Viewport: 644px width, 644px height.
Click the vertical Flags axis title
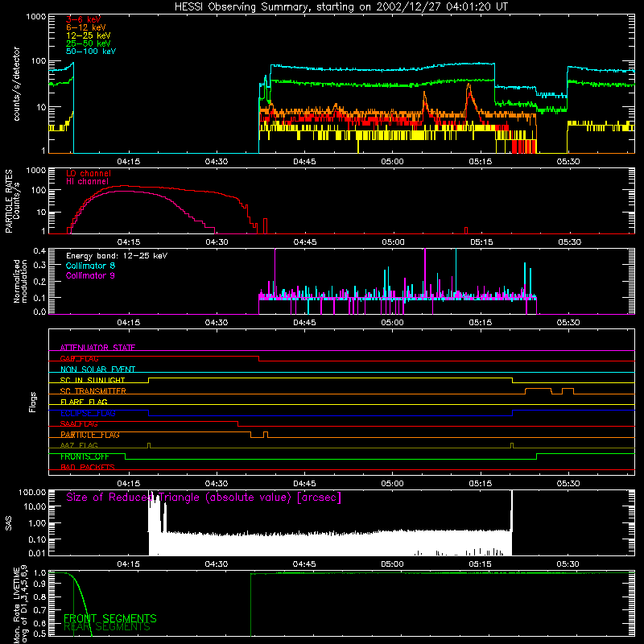33,402
